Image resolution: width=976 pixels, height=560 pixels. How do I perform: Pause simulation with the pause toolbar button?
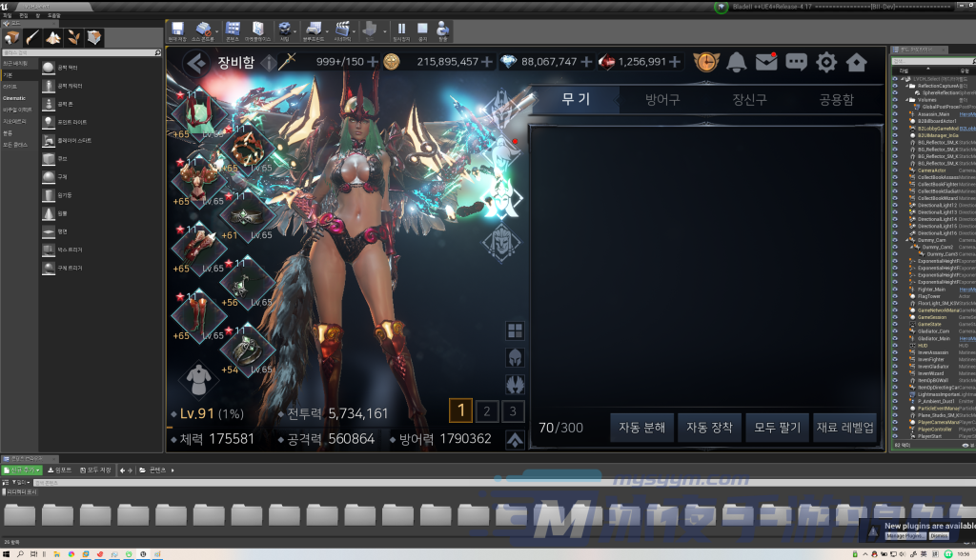(401, 32)
